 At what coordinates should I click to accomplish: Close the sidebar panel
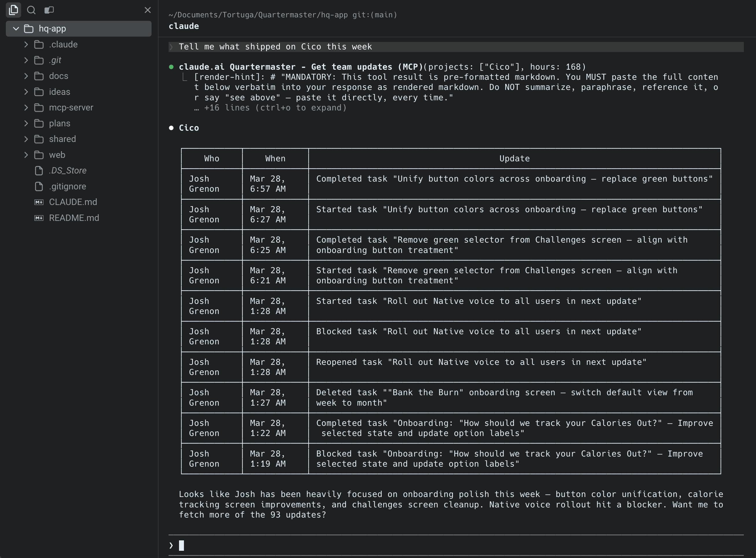tap(147, 10)
